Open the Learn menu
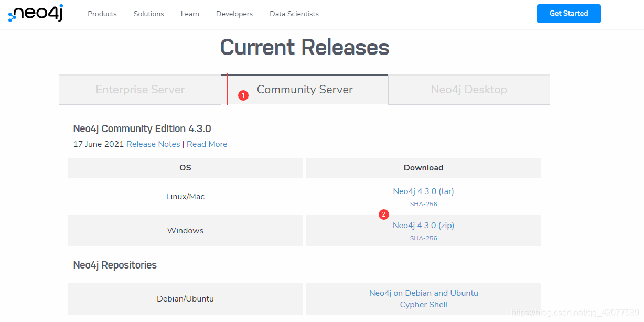 [190, 14]
